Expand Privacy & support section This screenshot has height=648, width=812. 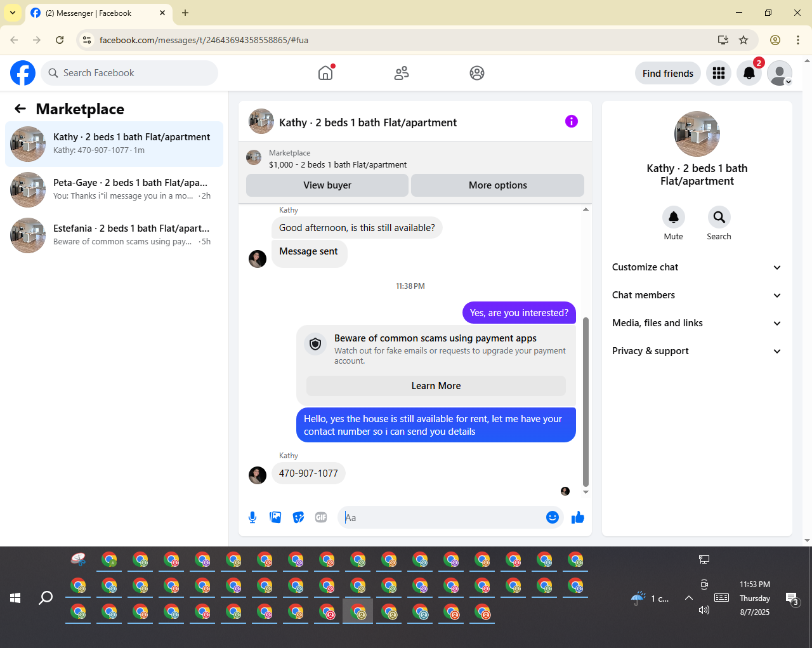[697, 351]
